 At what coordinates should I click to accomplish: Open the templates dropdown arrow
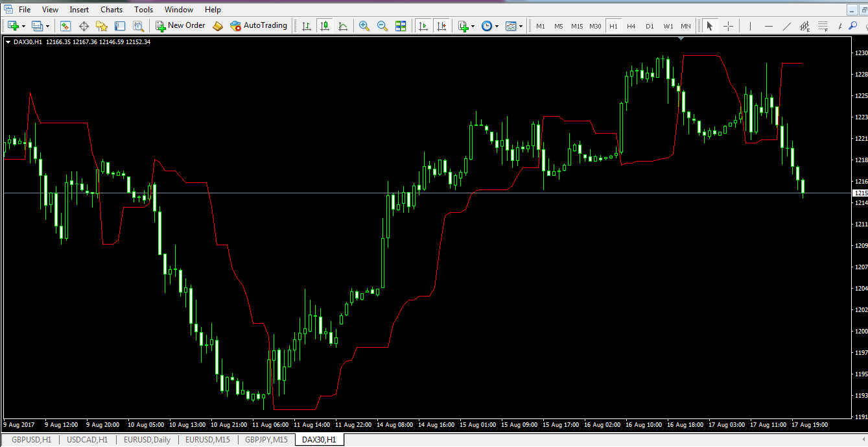[521, 27]
